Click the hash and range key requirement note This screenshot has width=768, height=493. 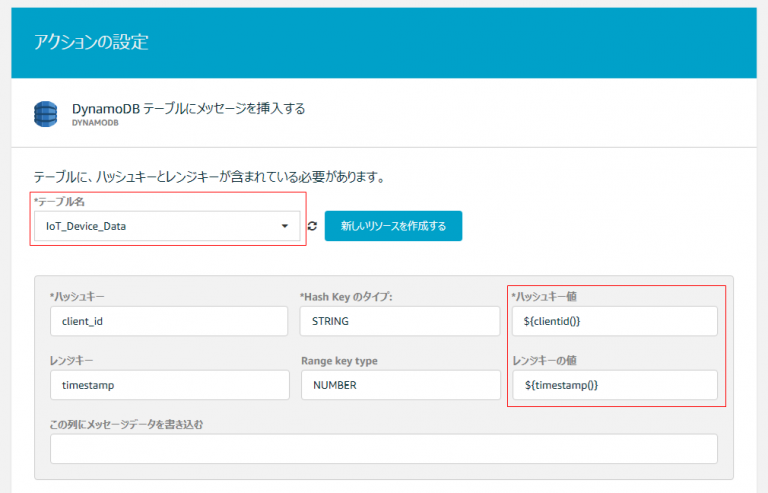tap(209, 177)
